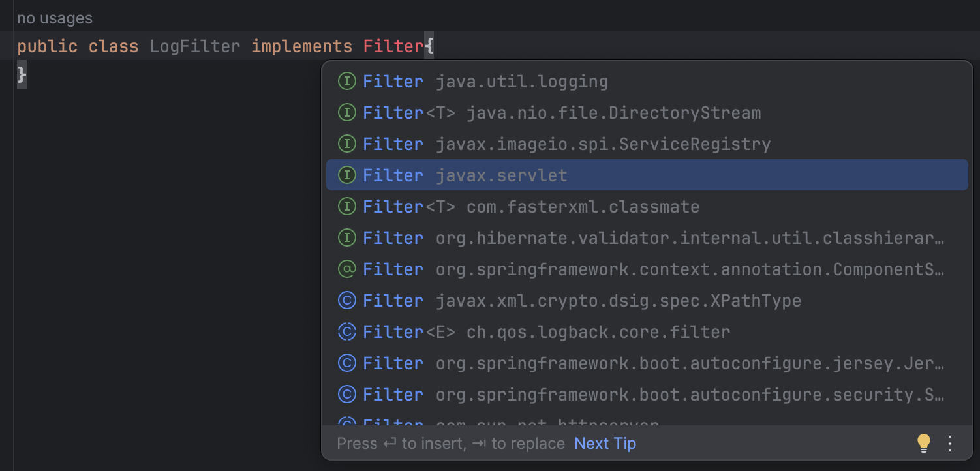Click the LogFilter class name
This screenshot has height=471, width=980.
pyautogui.click(x=195, y=47)
